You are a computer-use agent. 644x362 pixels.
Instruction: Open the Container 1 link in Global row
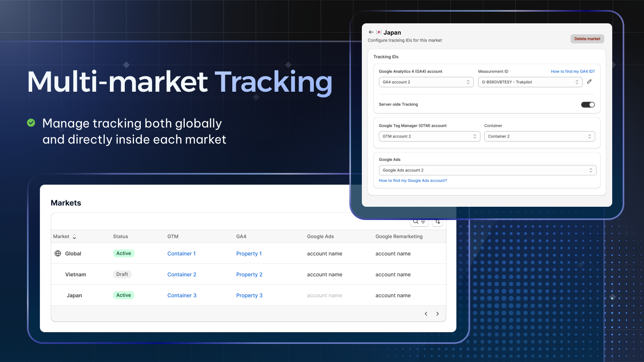coord(182,254)
